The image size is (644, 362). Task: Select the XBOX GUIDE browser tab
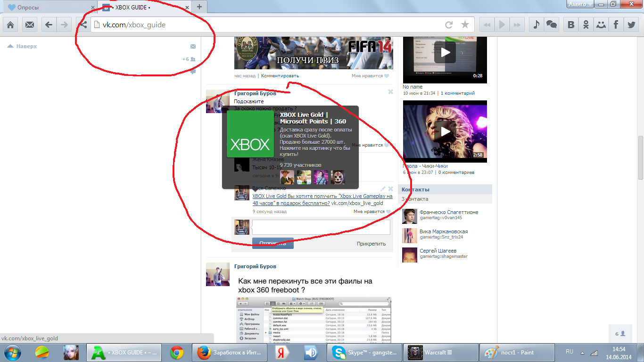pyautogui.click(x=146, y=7)
